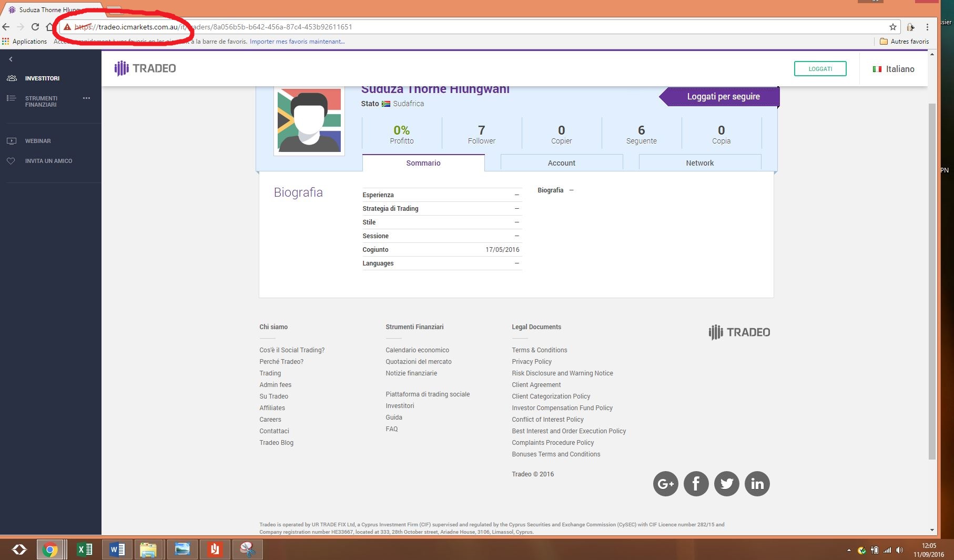Click the Investitori sidebar icon
The height and width of the screenshot is (560, 954).
pos(12,78)
